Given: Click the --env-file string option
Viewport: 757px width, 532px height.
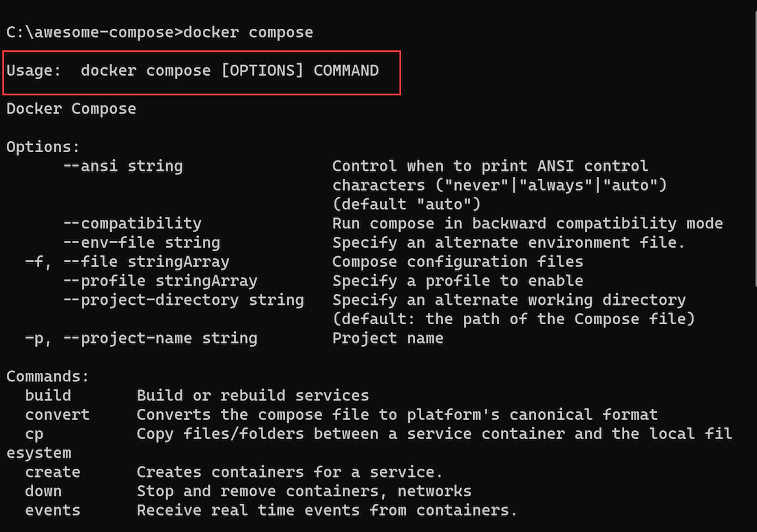Looking at the screenshot, I should [x=141, y=242].
